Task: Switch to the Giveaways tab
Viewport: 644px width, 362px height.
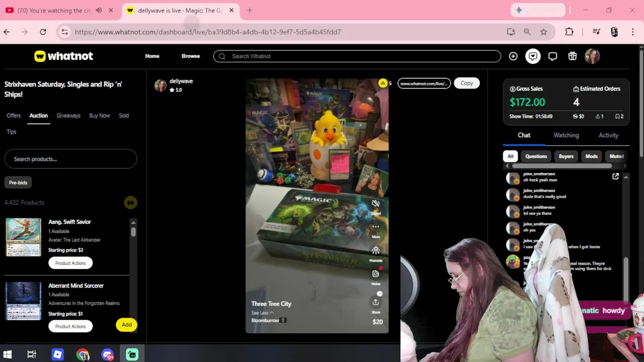Action: pos(68,116)
